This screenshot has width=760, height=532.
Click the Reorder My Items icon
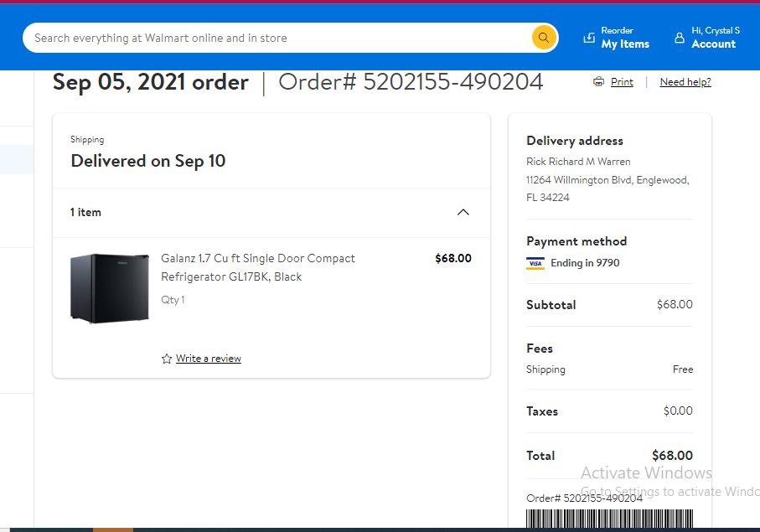click(589, 38)
